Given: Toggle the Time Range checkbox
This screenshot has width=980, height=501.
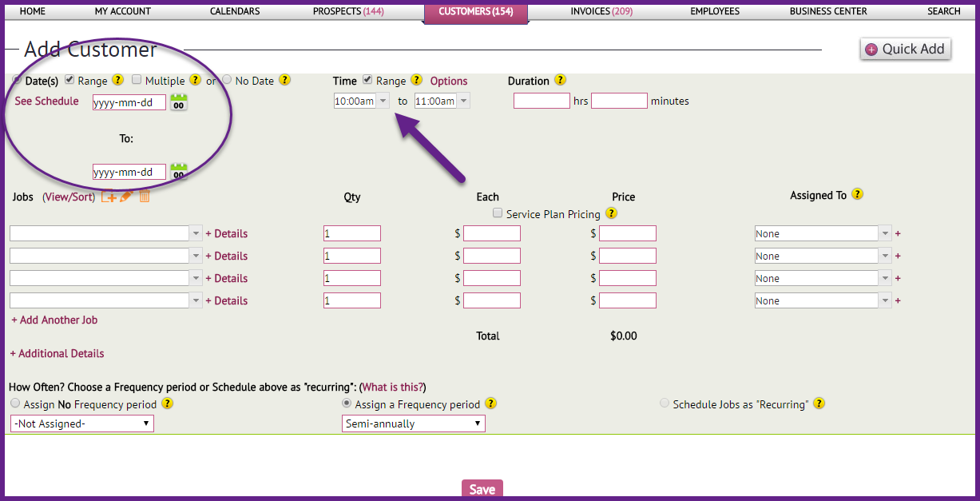Looking at the screenshot, I should pos(367,80).
